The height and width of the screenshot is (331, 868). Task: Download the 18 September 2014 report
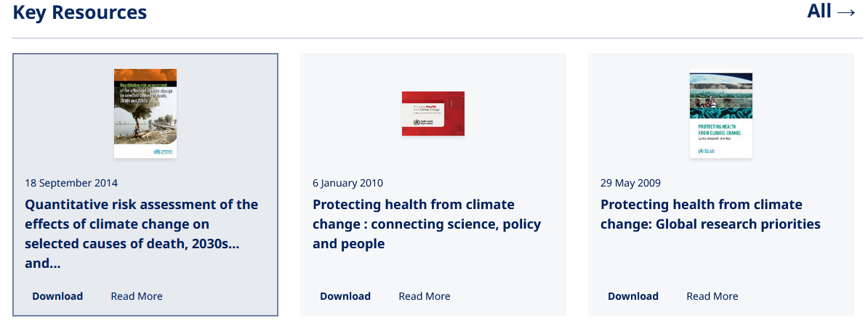[57, 296]
